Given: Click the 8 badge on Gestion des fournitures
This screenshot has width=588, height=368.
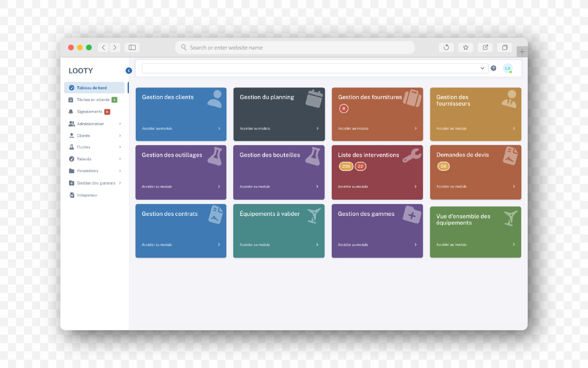Looking at the screenshot, I should point(344,108).
